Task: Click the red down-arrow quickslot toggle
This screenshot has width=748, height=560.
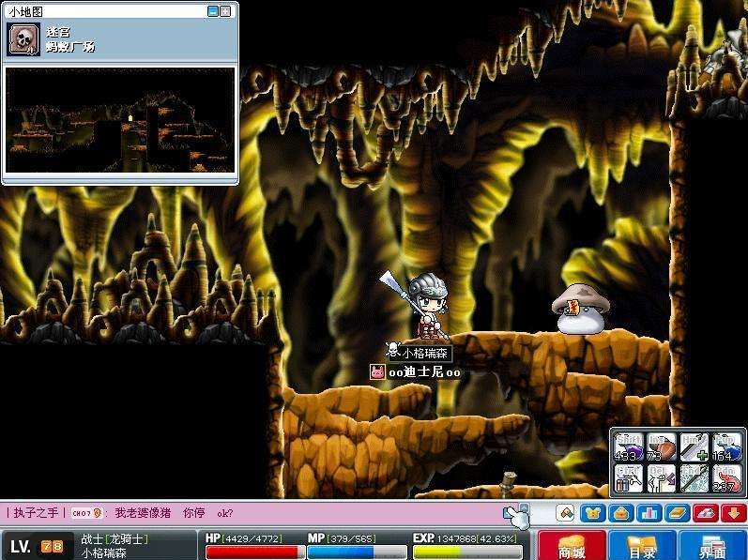Action: point(734,514)
